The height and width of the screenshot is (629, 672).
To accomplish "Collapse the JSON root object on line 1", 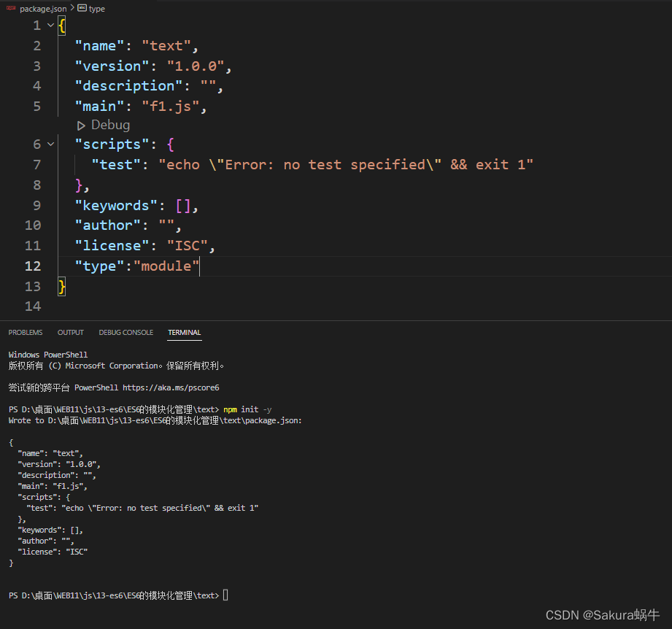I will click(x=50, y=24).
